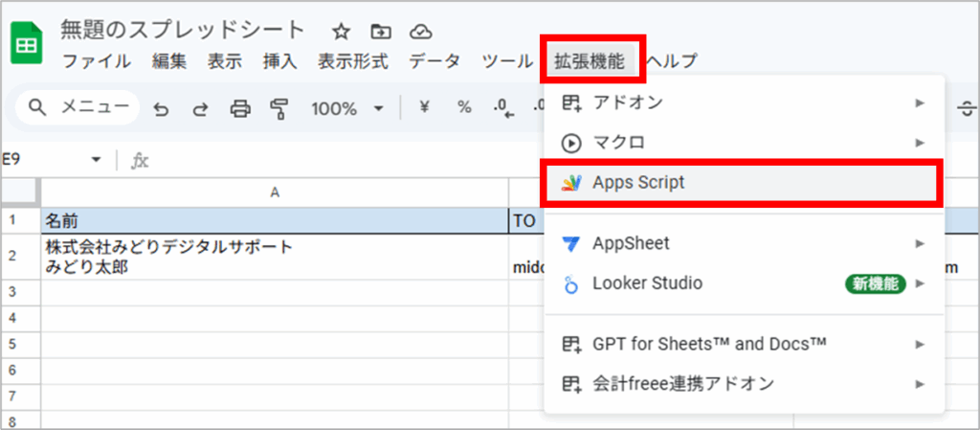Format as yen currency

pyautogui.click(x=424, y=107)
